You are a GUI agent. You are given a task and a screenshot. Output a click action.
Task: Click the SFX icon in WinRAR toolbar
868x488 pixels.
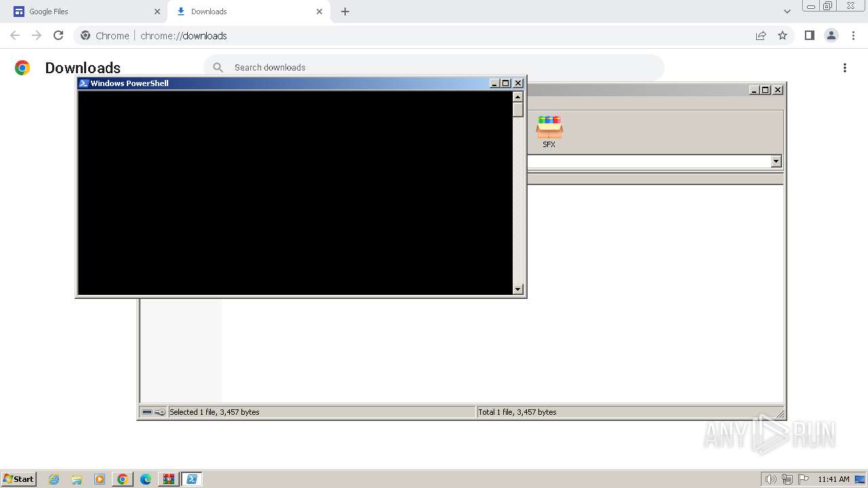[x=549, y=131]
